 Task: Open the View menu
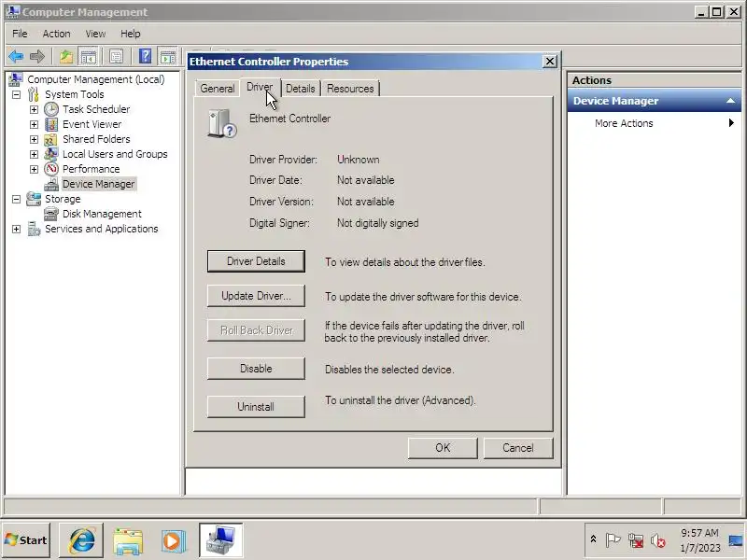[x=95, y=34]
